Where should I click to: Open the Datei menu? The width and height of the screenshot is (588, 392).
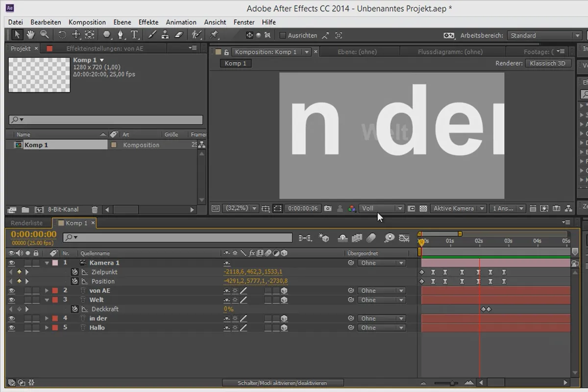16,22
